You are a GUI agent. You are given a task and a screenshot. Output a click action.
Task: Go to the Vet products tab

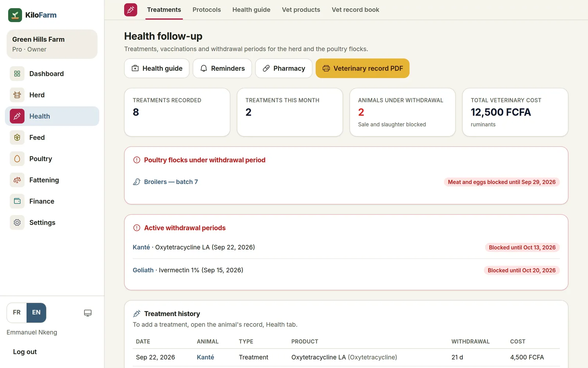coord(301,10)
